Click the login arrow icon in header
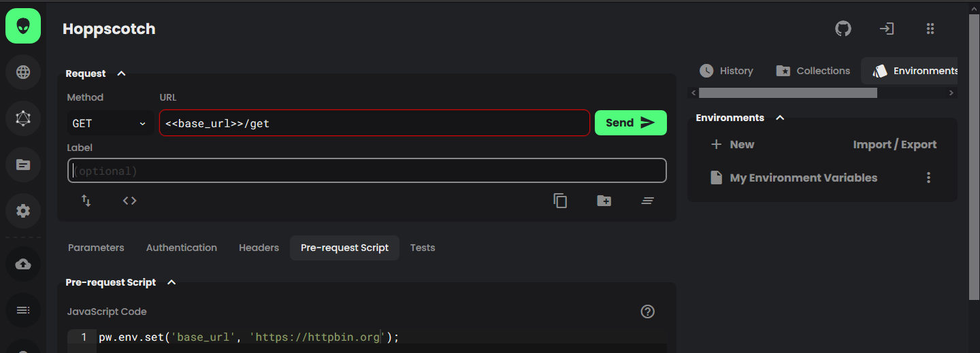The width and height of the screenshot is (980, 353). tap(887, 29)
